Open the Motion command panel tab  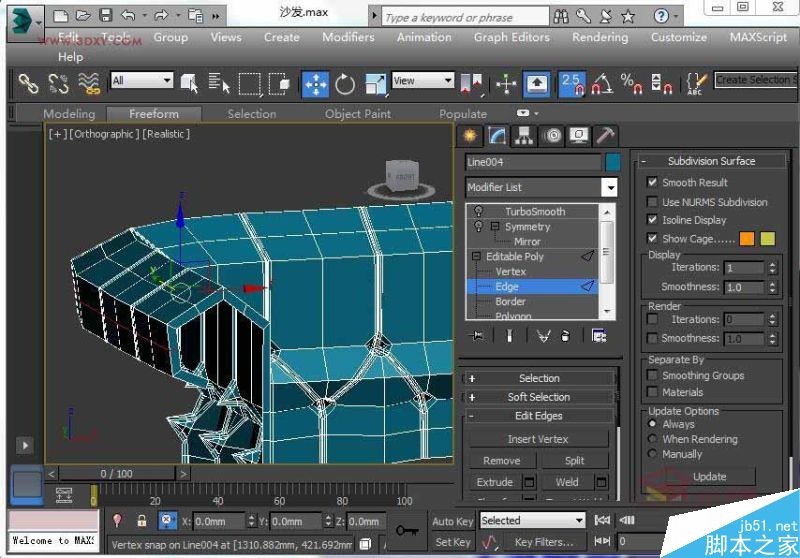(x=553, y=136)
